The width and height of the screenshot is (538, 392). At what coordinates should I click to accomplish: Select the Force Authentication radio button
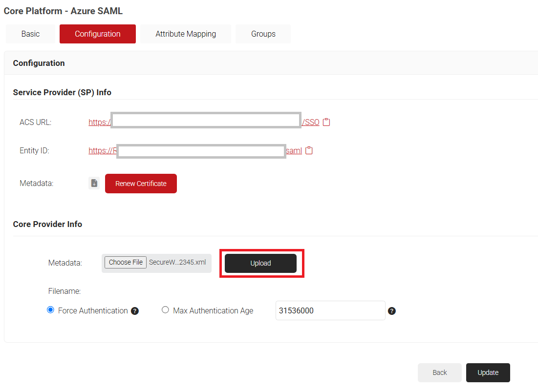(50, 310)
